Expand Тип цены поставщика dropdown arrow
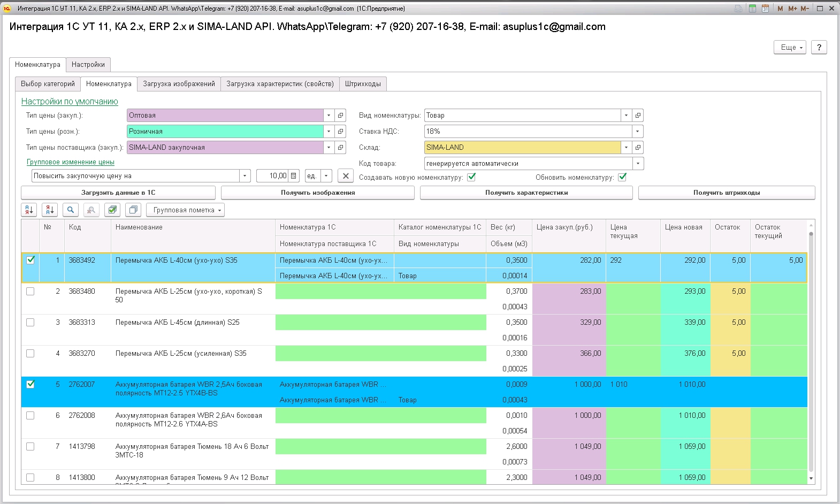 [x=329, y=148]
